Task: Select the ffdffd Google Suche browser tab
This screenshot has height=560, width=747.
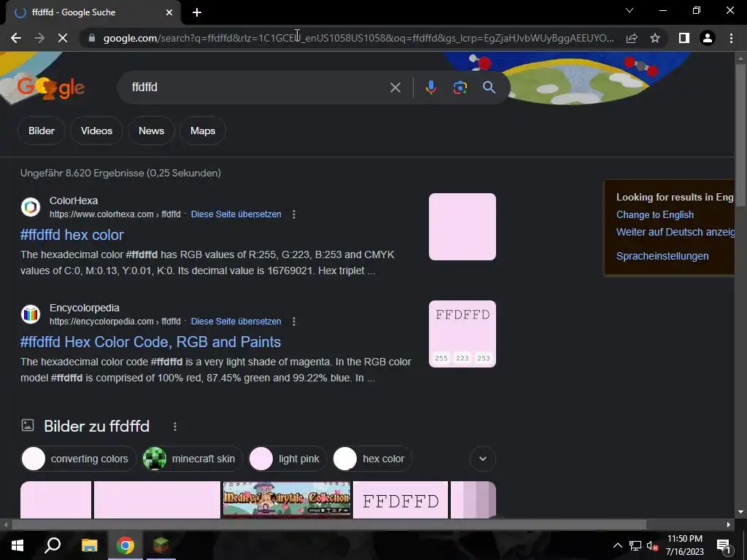Action: (93, 12)
